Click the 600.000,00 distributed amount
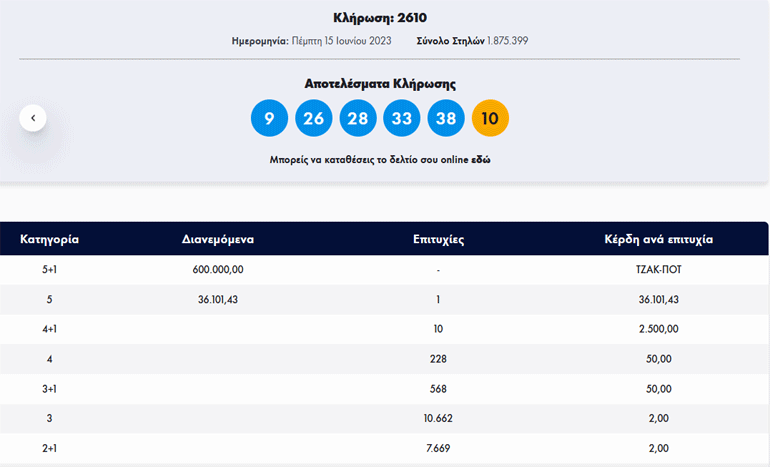Viewport: 770px width, 467px height. 218,270
